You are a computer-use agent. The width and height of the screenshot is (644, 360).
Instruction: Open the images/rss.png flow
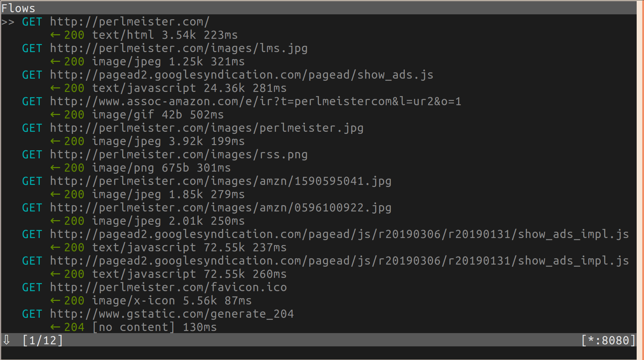(x=164, y=154)
